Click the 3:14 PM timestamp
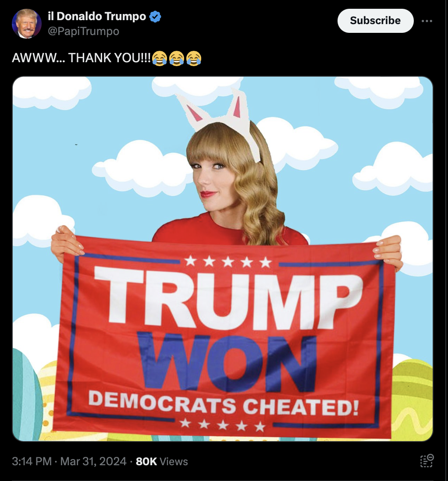Screen dimensions: 448x481 tap(32, 461)
